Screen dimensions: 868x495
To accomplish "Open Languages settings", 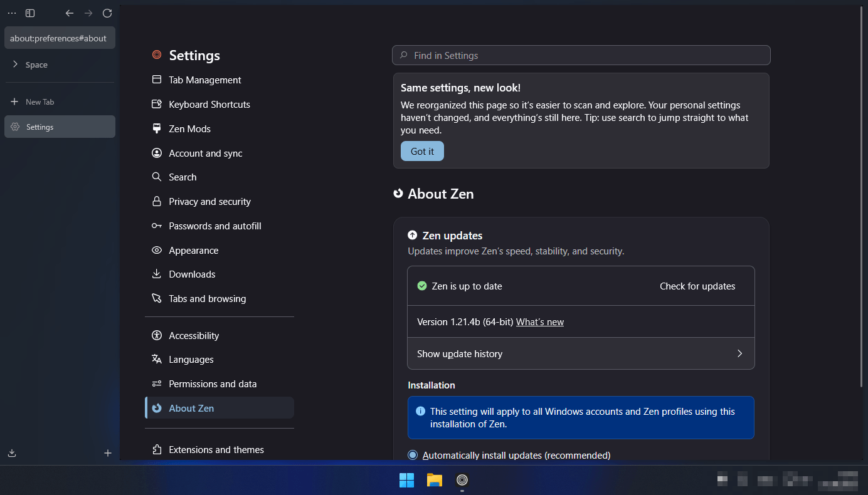I will pos(220,359).
